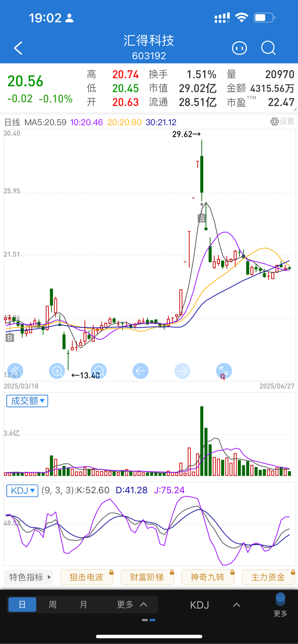The width and height of the screenshot is (298, 644).
Task: Zoom in the candlestick chart
Action: (57, 371)
